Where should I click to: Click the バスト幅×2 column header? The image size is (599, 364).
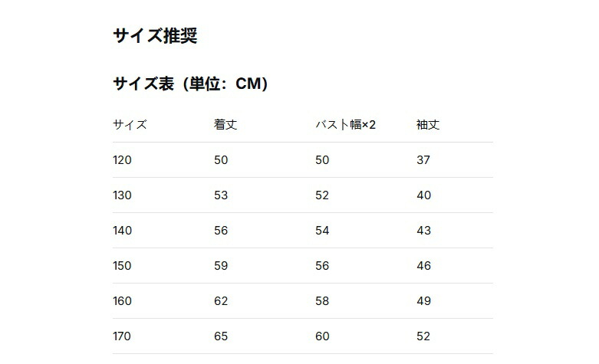point(346,125)
